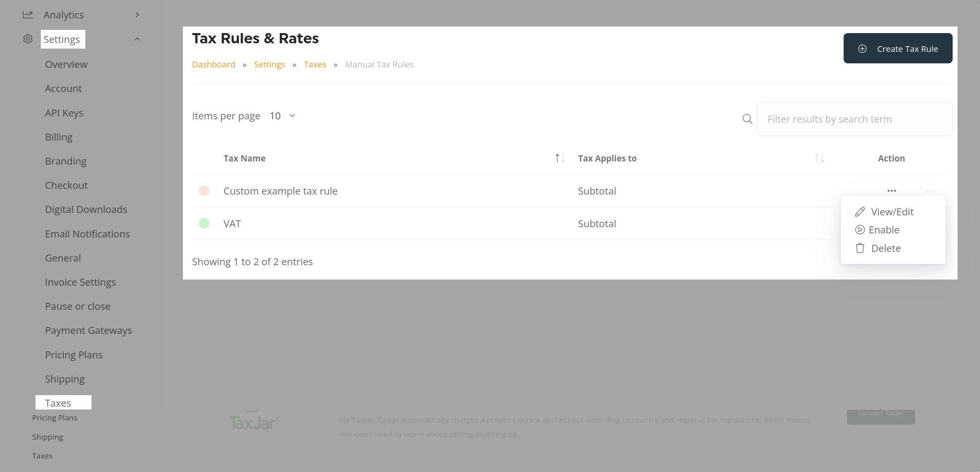The width and height of the screenshot is (980, 472).
Task: Click green status dot of VAT rule
Action: coord(204,223)
